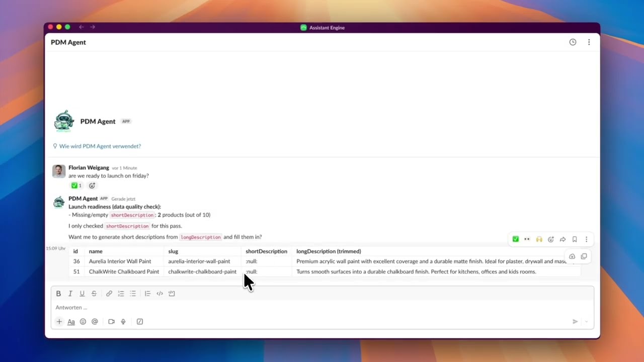Viewport: 644px width, 362px height.
Task: React with eyes emoji on hover bar
Action: (x=527, y=239)
